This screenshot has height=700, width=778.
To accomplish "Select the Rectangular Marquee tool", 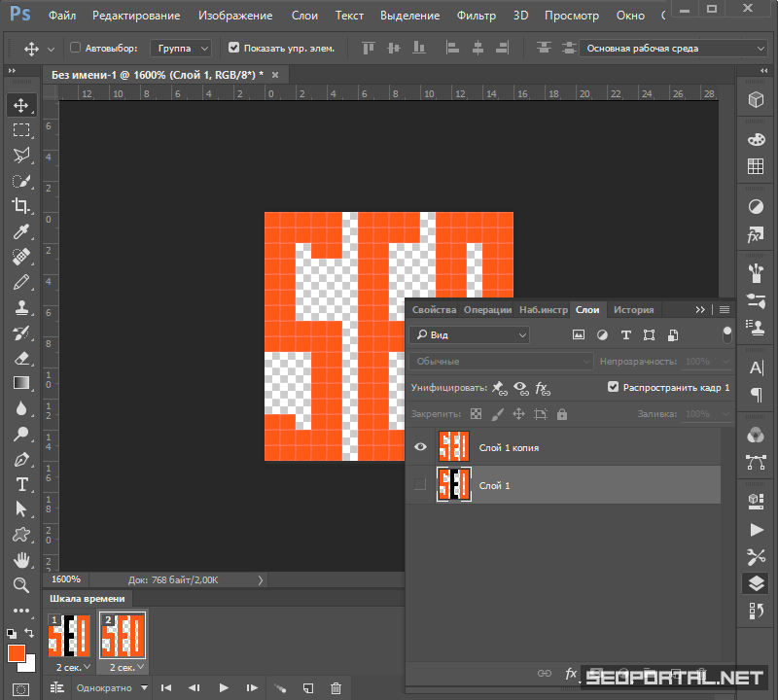I will tap(20, 130).
